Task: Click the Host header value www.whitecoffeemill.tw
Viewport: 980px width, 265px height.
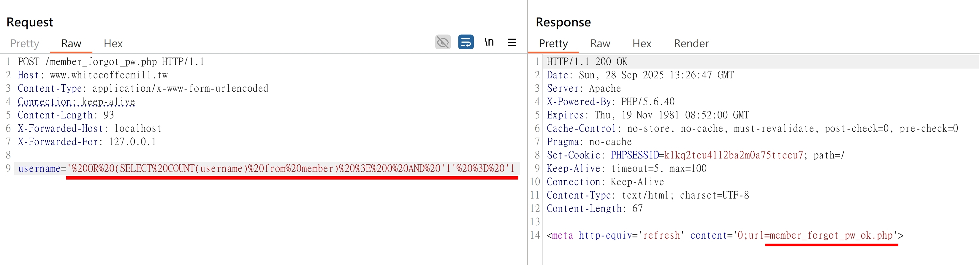Action: click(x=109, y=75)
